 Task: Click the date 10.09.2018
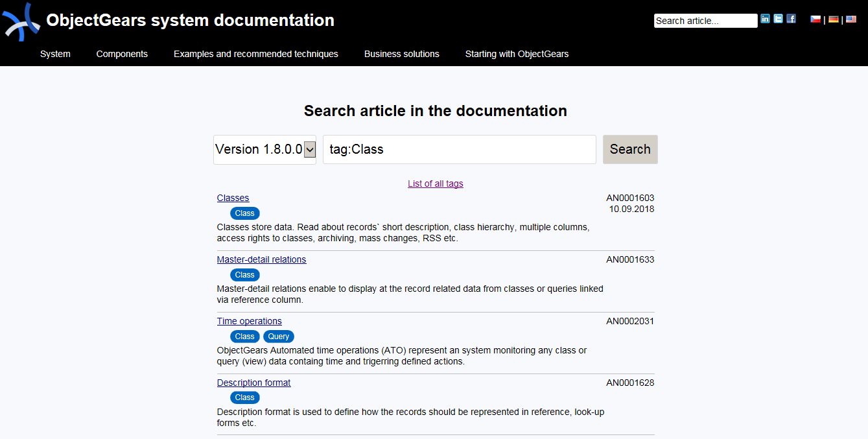631,209
